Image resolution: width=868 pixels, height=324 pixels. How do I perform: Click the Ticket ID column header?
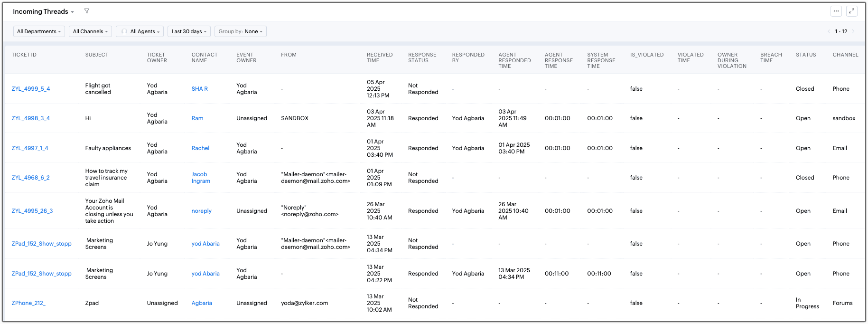coord(24,55)
